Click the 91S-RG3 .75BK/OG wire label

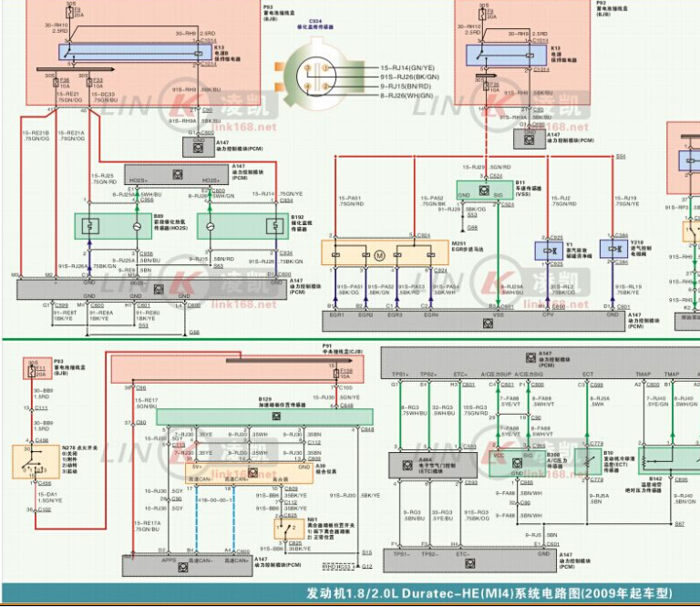(477, 516)
